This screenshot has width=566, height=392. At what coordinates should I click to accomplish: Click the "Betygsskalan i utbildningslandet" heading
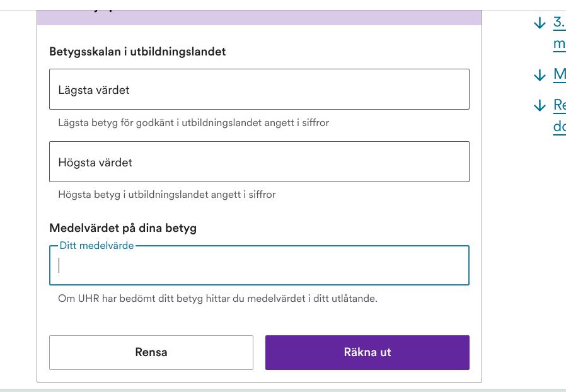click(x=137, y=52)
